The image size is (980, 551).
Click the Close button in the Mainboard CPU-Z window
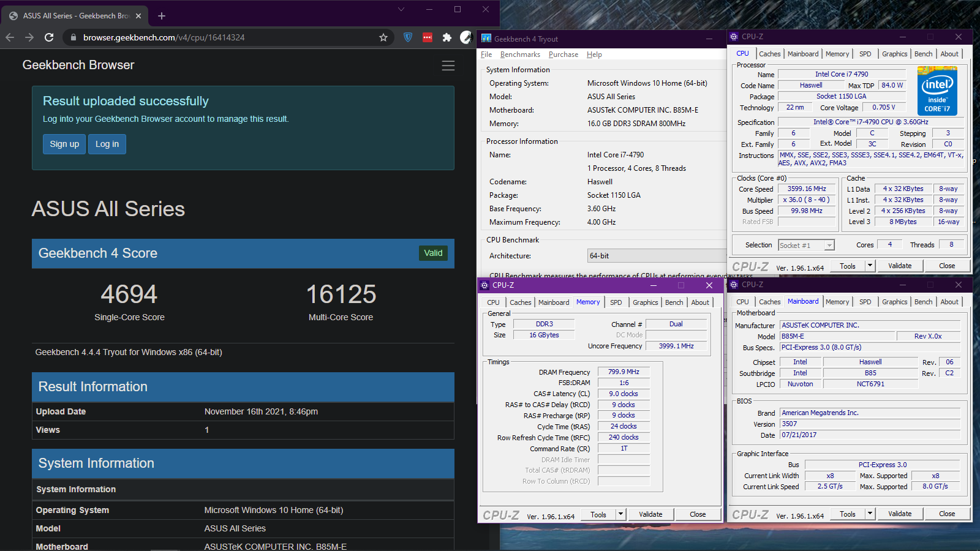[x=947, y=514]
